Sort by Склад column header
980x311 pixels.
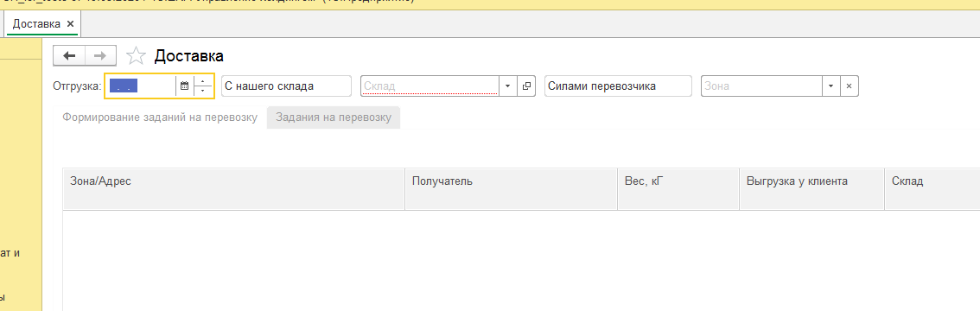932,188
